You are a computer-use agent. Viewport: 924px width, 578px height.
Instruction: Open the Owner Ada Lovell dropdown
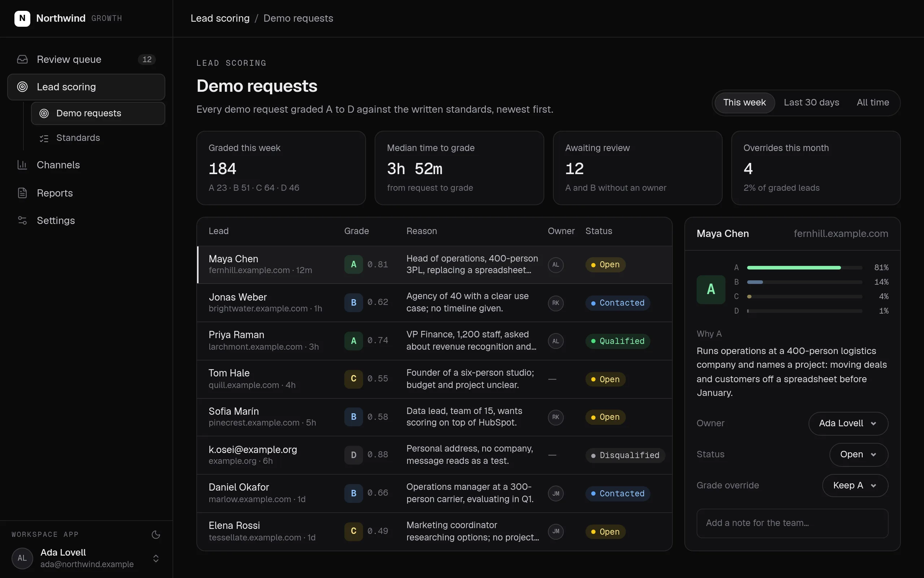pyautogui.click(x=848, y=423)
